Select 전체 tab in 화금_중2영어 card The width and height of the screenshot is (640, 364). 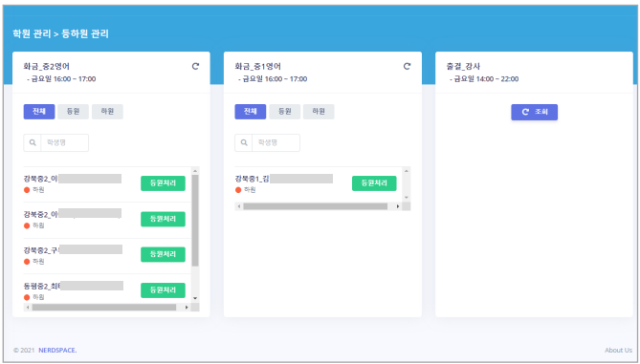(x=39, y=111)
